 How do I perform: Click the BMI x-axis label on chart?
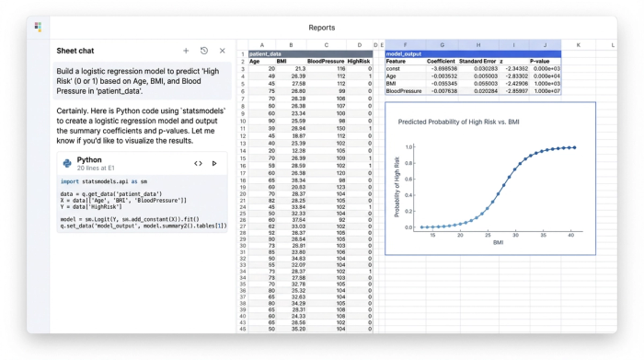click(x=498, y=242)
